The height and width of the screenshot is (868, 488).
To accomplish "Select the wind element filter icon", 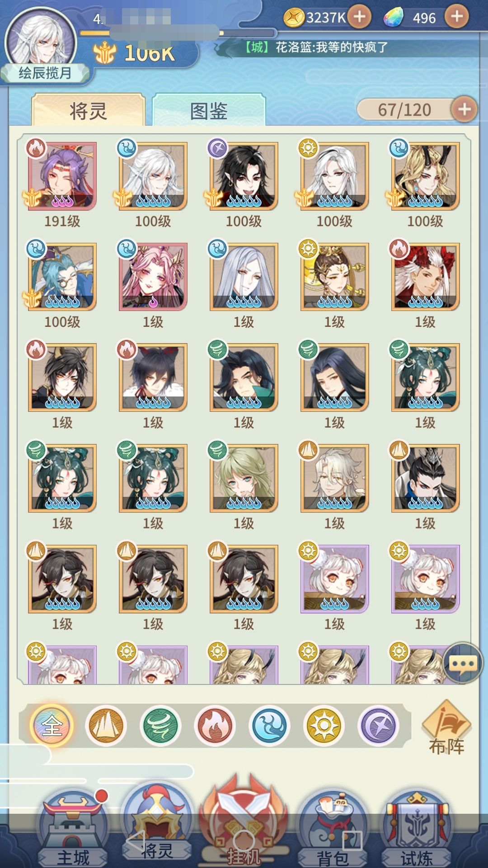I will (x=160, y=726).
